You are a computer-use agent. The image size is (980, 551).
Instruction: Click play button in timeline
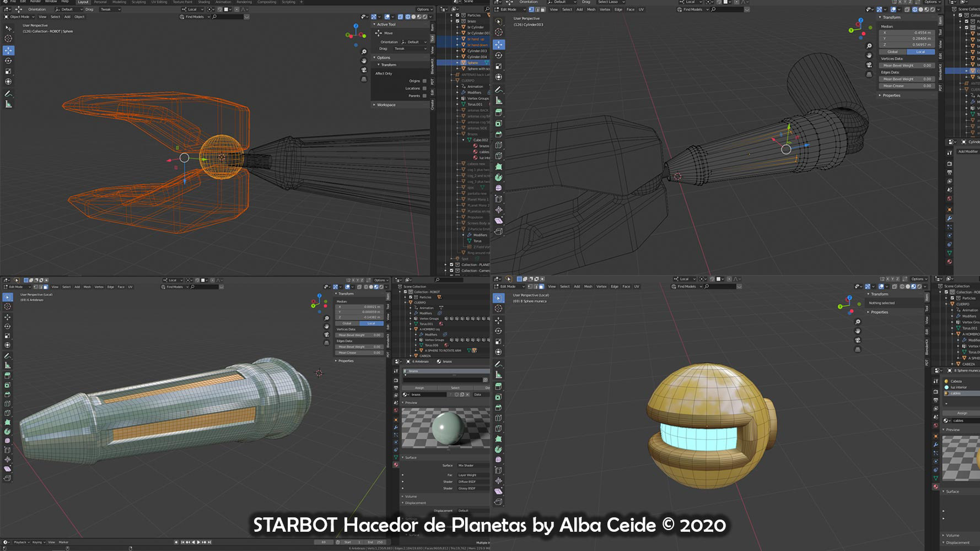tap(198, 542)
